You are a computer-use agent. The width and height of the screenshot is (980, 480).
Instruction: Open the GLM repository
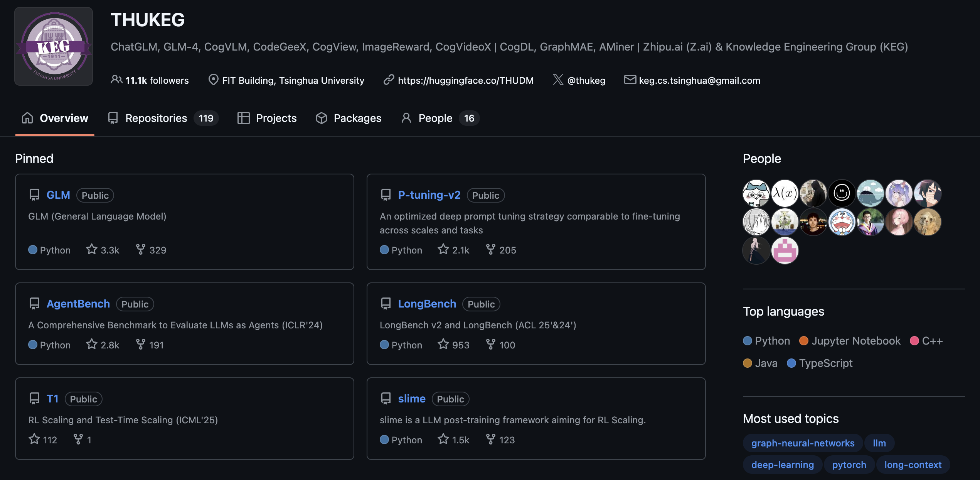(x=58, y=195)
